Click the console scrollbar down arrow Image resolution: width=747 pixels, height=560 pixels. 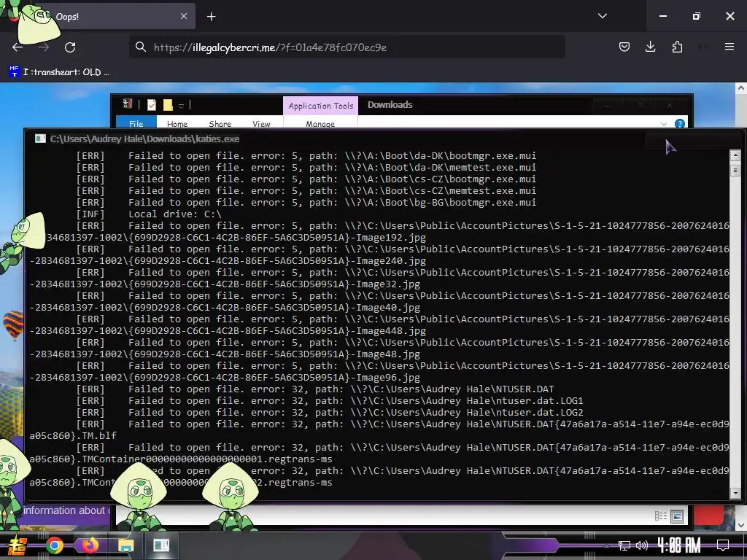[x=735, y=494]
